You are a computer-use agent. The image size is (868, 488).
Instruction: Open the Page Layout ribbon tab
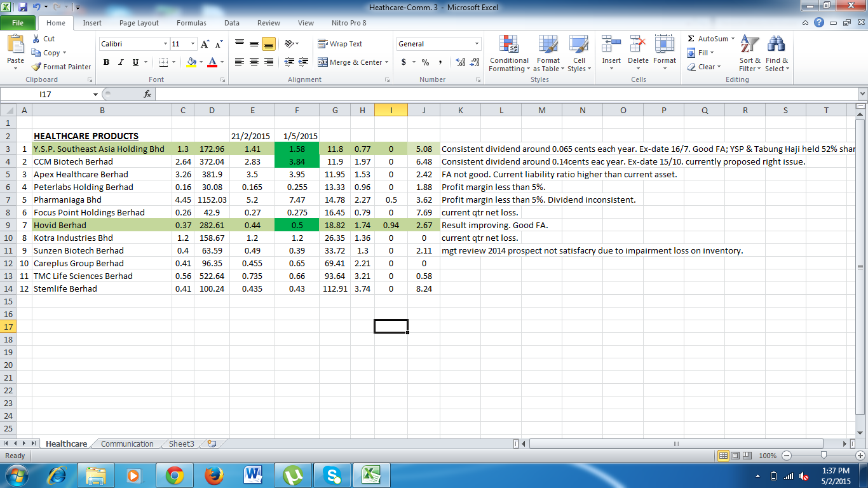point(139,23)
